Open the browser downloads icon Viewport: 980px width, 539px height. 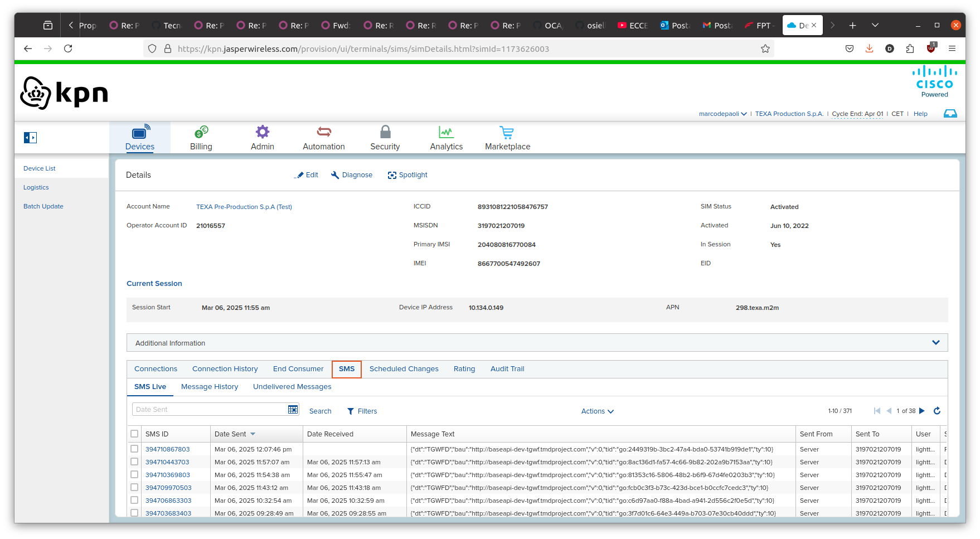(869, 48)
